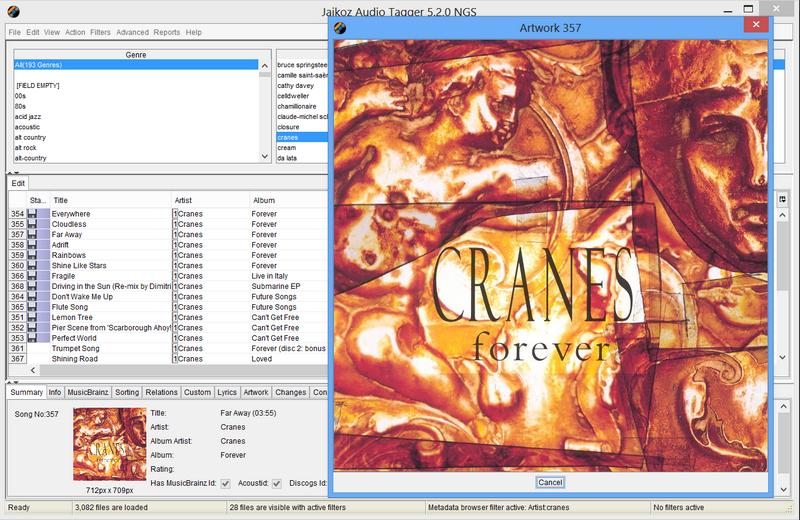Click the large Cranes Forever artwork image
The width and height of the screenshot is (800, 520).
pos(551,255)
